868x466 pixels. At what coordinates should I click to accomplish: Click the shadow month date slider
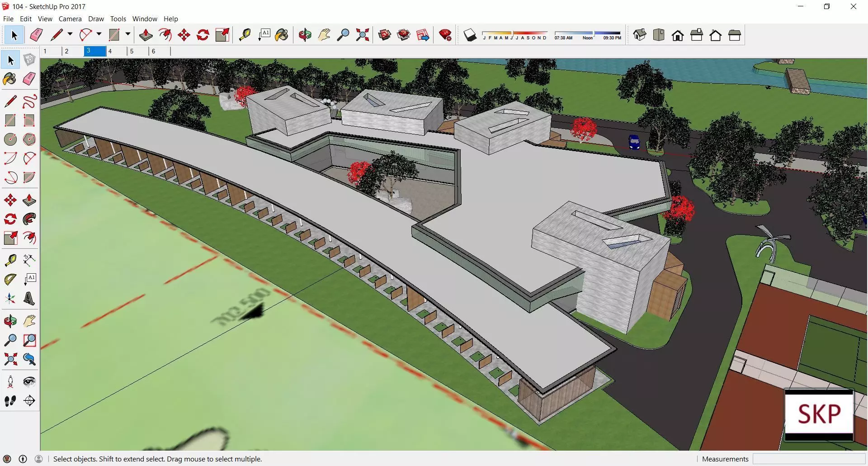(514, 33)
